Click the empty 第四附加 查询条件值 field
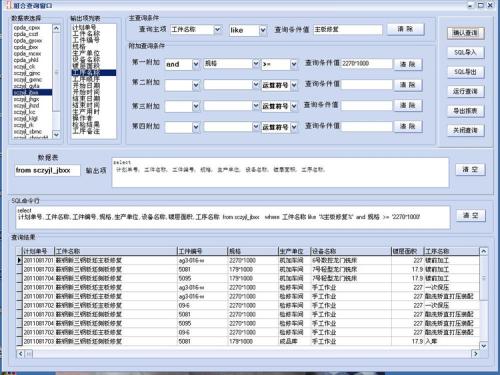 tap(367, 126)
